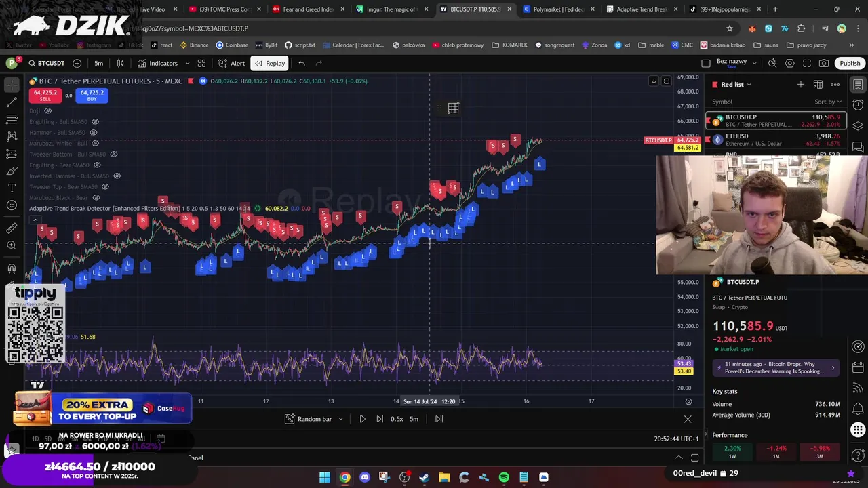
Task: Expand the bottom panel chevron
Action: click(x=679, y=457)
